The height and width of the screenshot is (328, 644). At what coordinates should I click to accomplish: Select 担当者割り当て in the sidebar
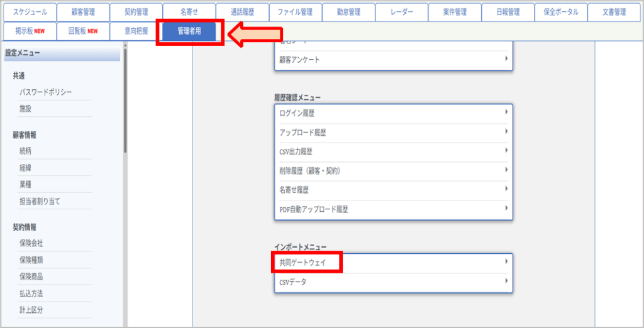(40, 201)
